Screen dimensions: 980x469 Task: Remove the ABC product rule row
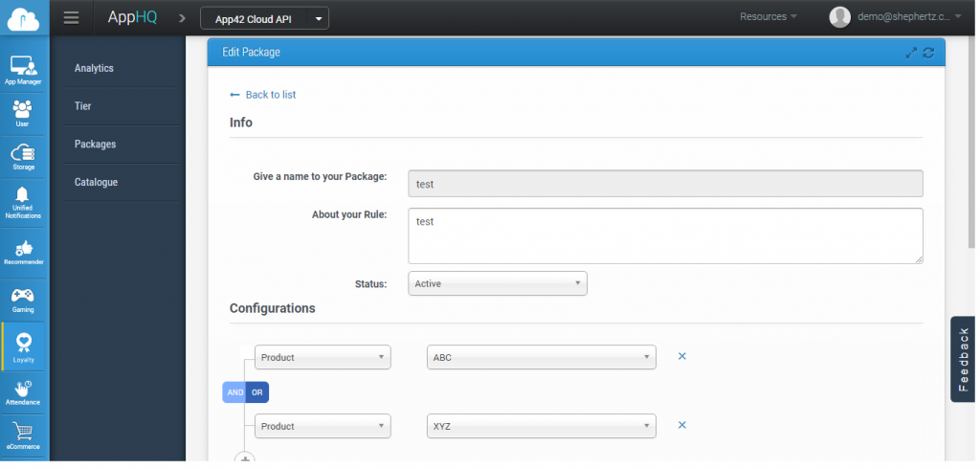682,356
